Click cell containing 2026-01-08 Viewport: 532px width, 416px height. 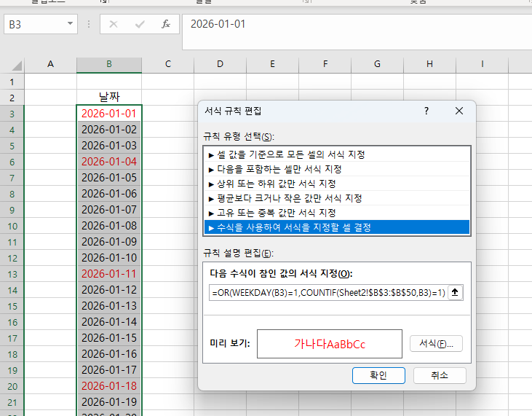click(x=109, y=226)
